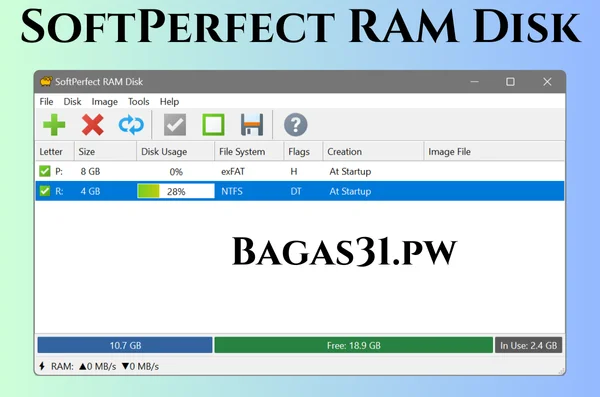This screenshot has height=397, width=600.
Task: Maximize the RAM Disk window
Action: pyautogui.click(x=510, y=82)
